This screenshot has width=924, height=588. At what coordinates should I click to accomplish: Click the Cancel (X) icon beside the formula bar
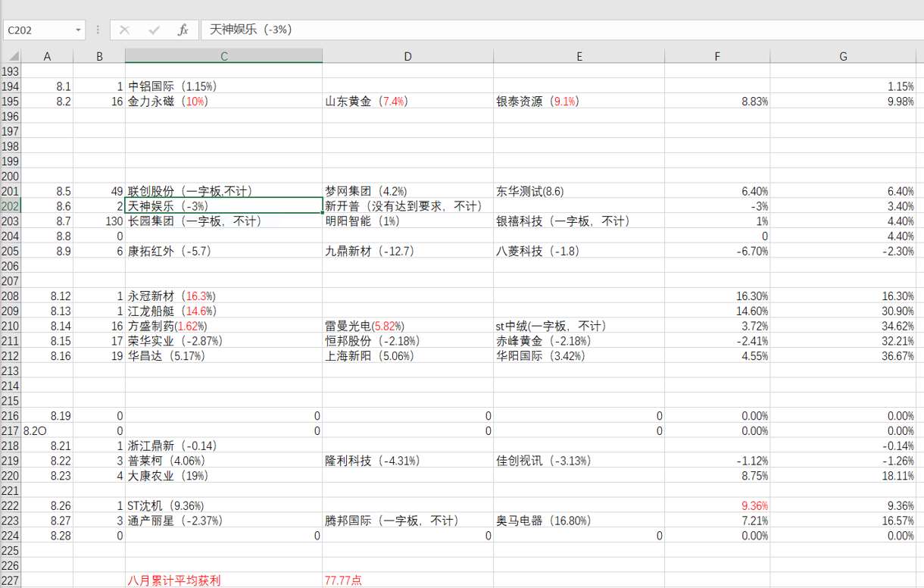pyautogui.click(x=124, y=30)
